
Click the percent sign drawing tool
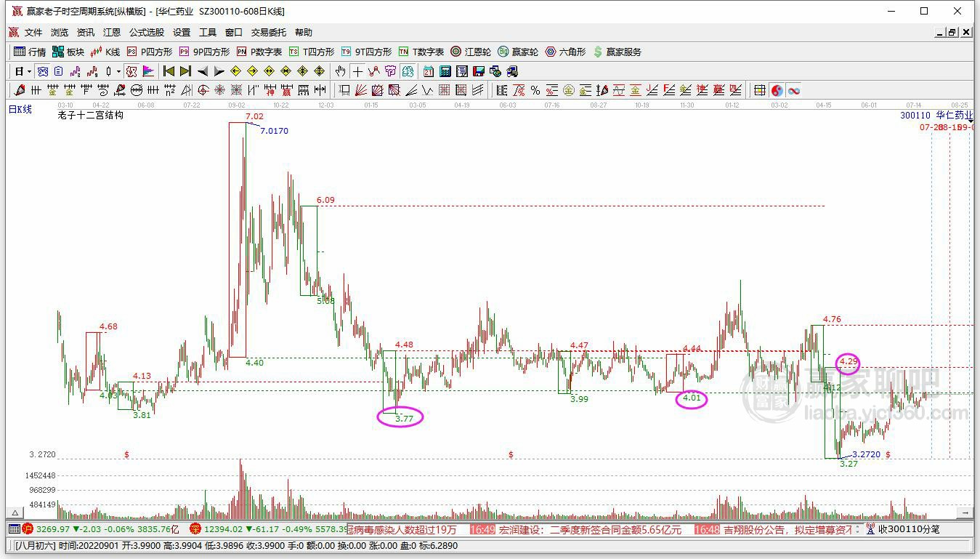click(535, 90)
